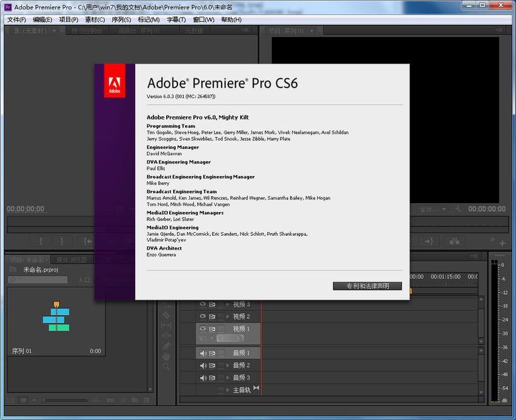This screenshot has height=420, width=516.
Task: Hide the 视频 1 track with its eye toggle
Action: (203, 328)
